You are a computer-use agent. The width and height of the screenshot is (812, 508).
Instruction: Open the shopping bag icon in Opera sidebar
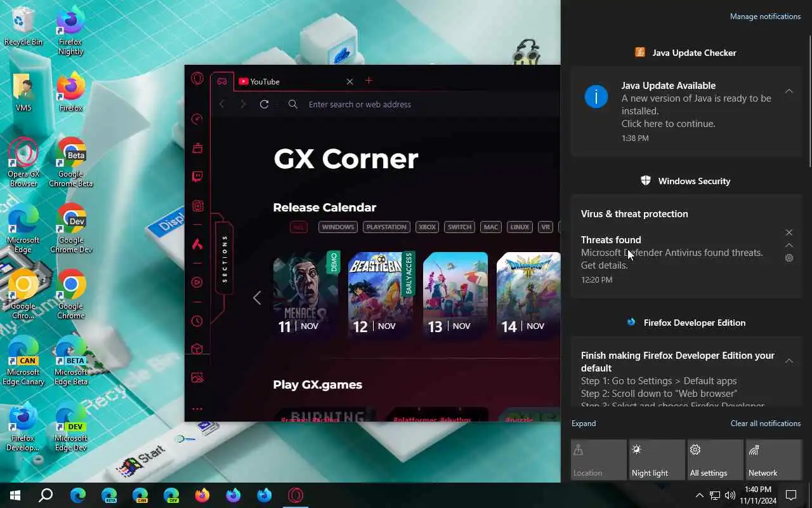[x=197, y=148]
